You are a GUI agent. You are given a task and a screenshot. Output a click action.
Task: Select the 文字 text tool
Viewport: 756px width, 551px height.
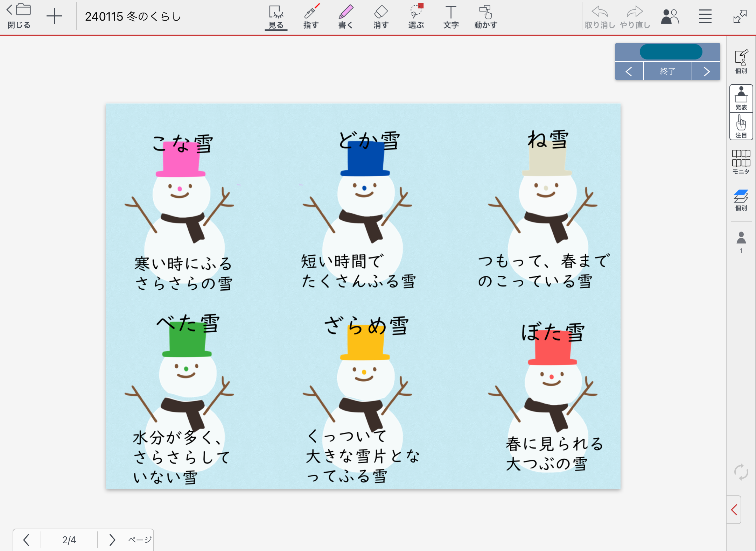[451, 16]
